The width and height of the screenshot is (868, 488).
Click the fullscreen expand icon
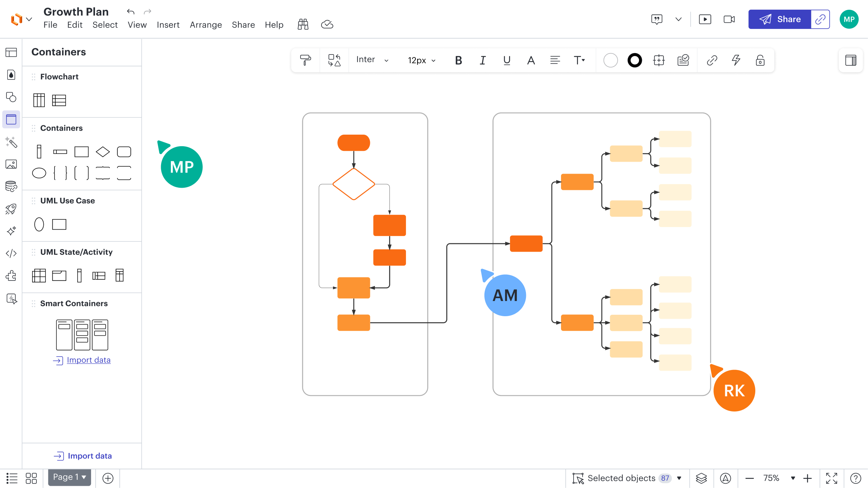pyautogui.click(x=832, y=478)
